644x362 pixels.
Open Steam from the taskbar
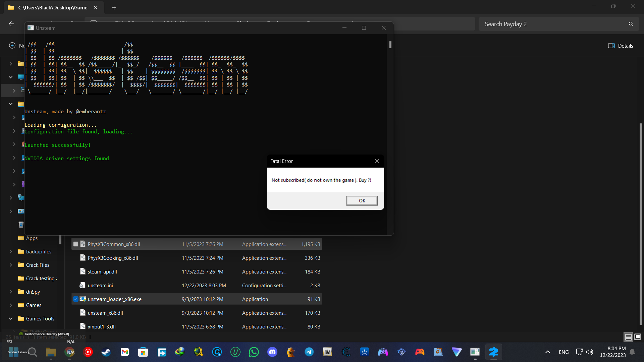106,352
